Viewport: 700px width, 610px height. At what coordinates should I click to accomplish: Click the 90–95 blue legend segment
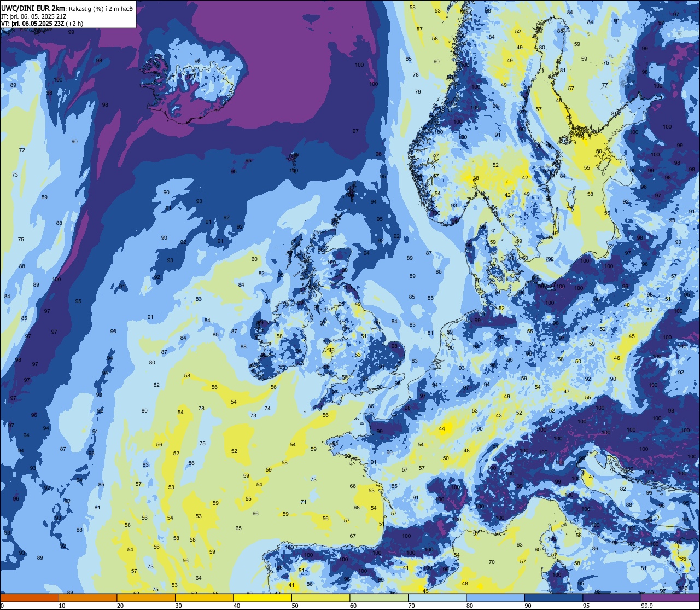pyautogui.click(x=553, y=597)
